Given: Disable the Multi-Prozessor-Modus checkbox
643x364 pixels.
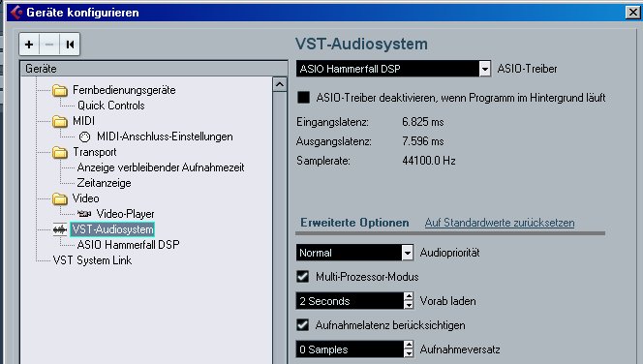Looking at the screenshot, I should click(x=303, y=276).
